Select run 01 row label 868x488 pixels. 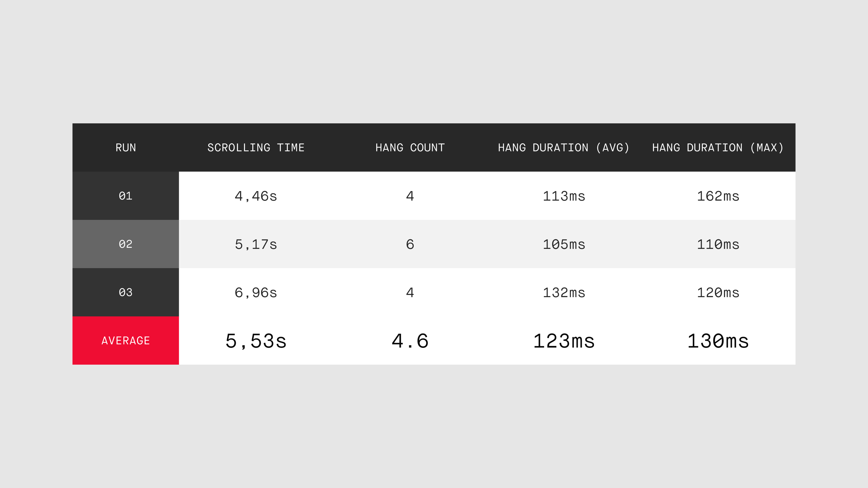click(x=126, y=196)
